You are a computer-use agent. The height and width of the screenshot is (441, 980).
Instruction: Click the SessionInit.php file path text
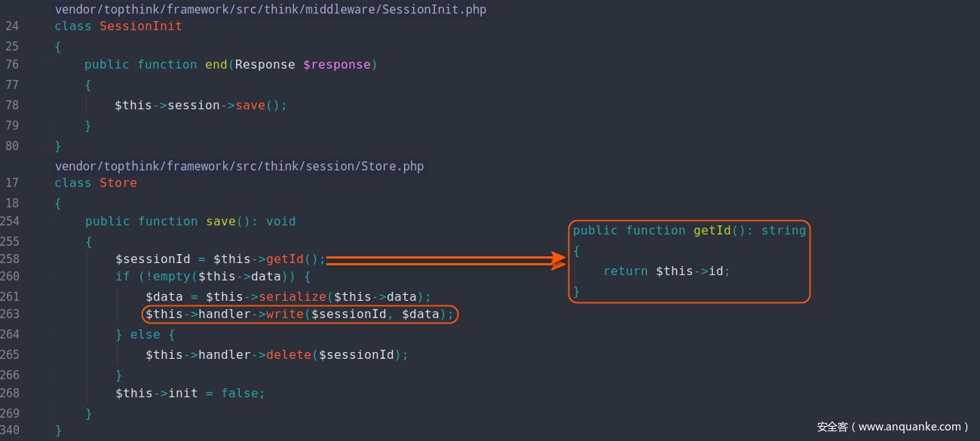pos(271,9)
